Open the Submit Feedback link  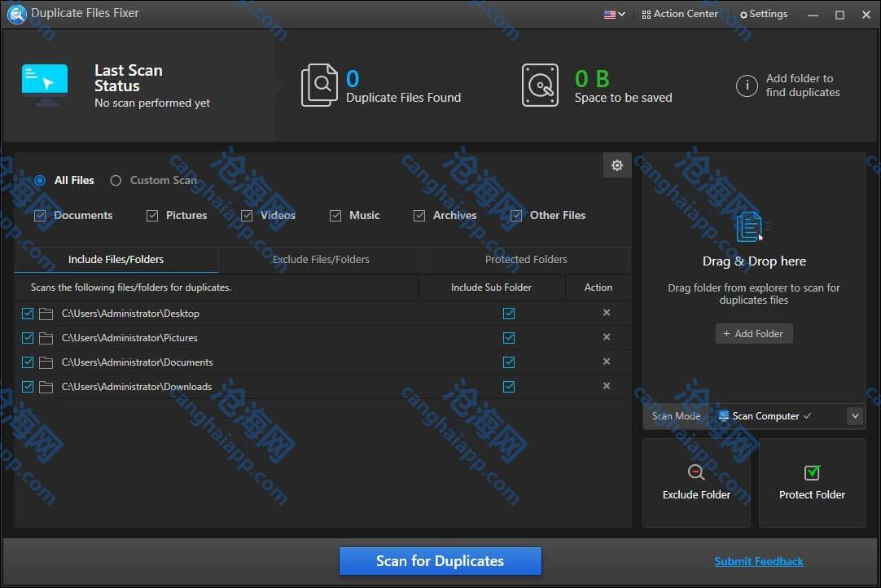click(758, 561)
